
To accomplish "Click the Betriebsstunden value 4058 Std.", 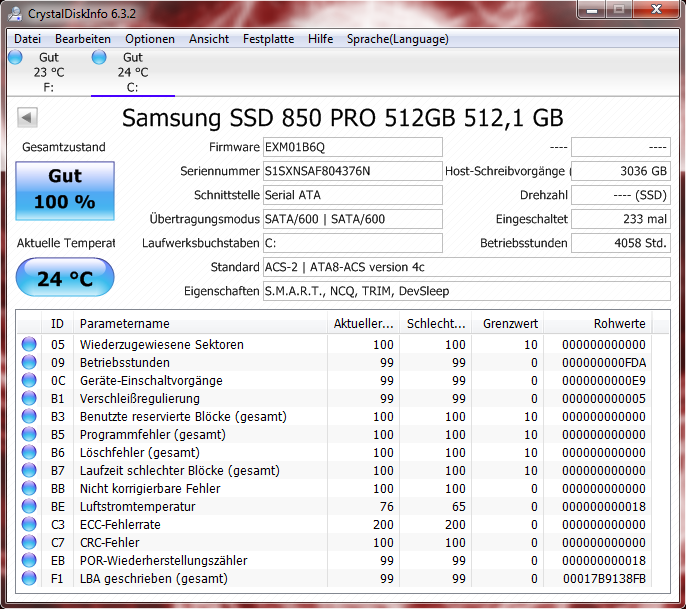I will (x=621, y=243).
